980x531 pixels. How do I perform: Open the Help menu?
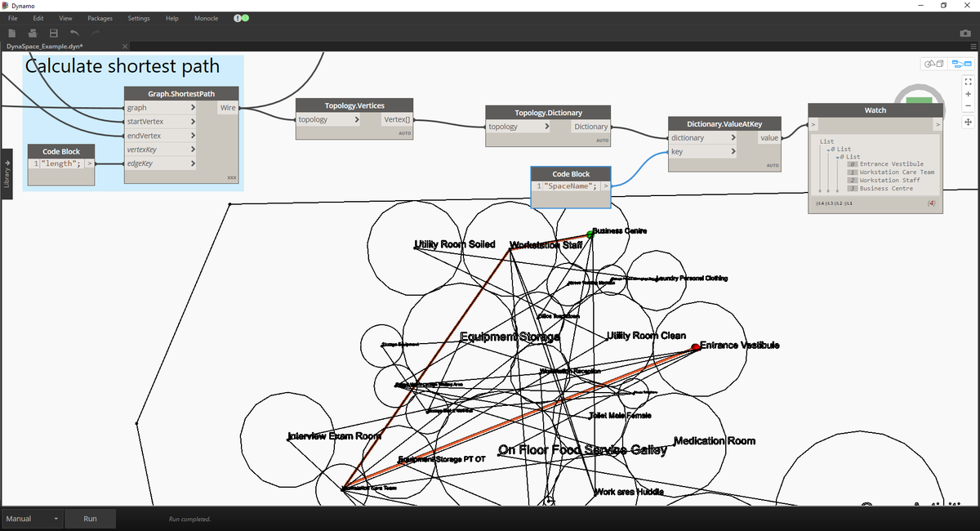click(x=171, y=18)
